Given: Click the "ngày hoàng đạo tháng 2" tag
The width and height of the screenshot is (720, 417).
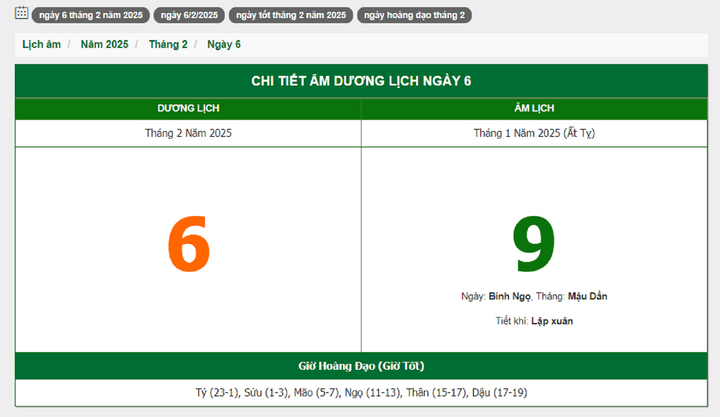Looking at the screenshot, I should [x=414, y=15].
